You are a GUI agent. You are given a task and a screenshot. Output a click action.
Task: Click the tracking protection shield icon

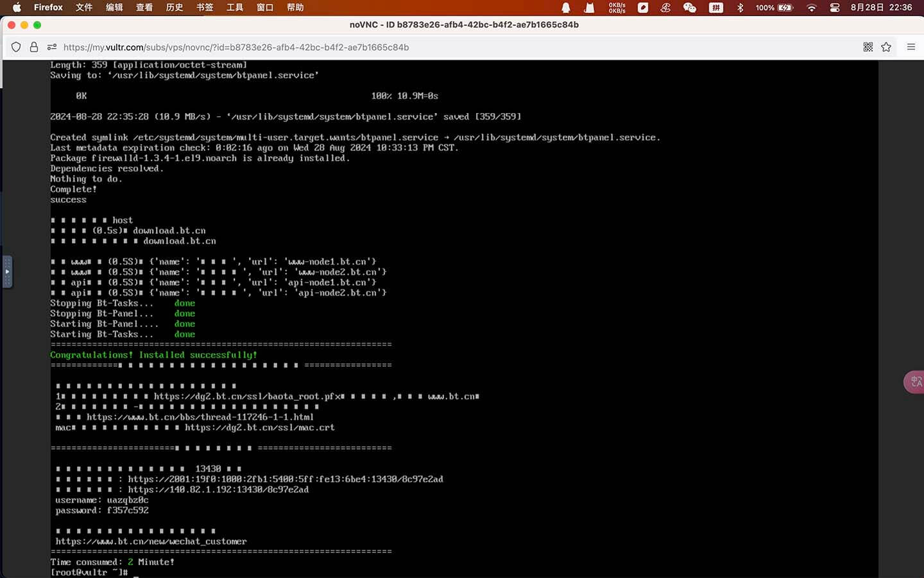(x=16, y=47)
